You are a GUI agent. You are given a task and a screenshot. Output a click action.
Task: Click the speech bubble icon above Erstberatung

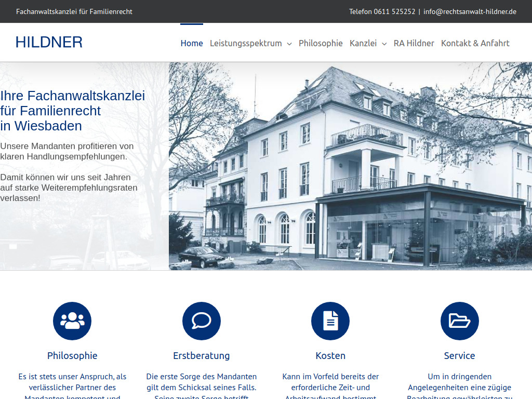(202, 321)
